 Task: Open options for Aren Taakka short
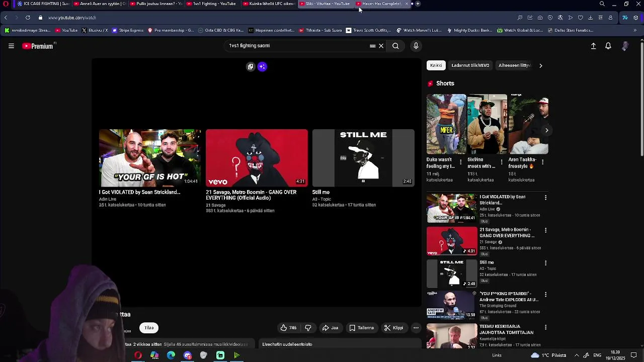click(542, 162)
